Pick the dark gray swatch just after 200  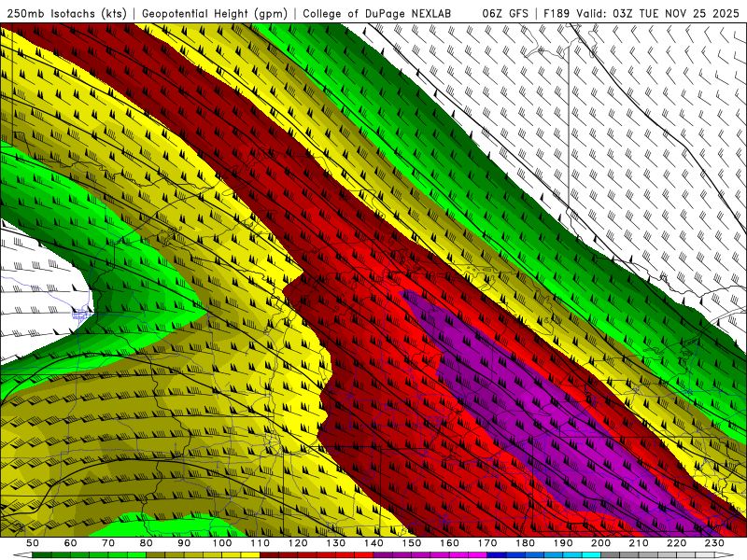point(611,554)
